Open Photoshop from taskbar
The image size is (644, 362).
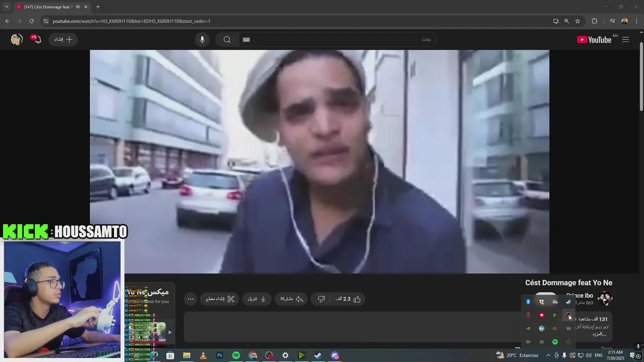[x=220, y=355]
